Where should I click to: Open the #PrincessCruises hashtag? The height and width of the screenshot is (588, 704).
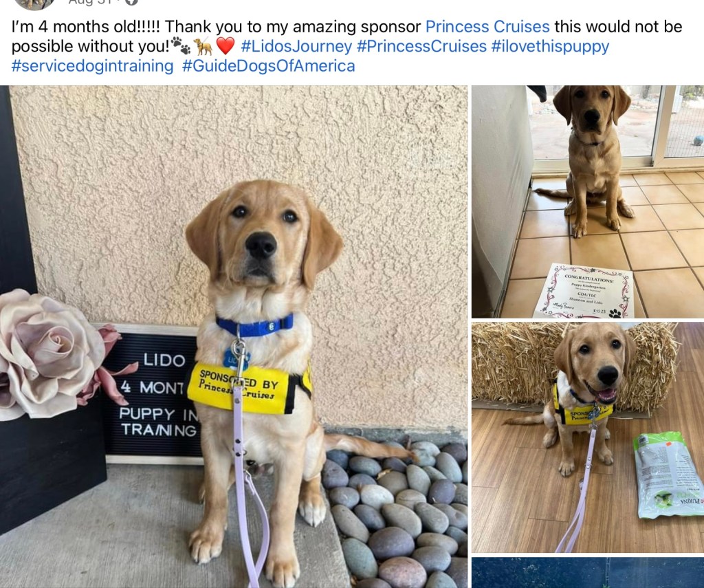(421, 46)
